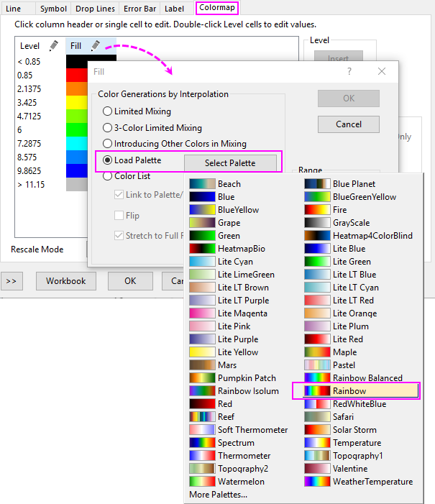Click the Level column header
This screenshot has width=435, height=504.
click(30, 45)
